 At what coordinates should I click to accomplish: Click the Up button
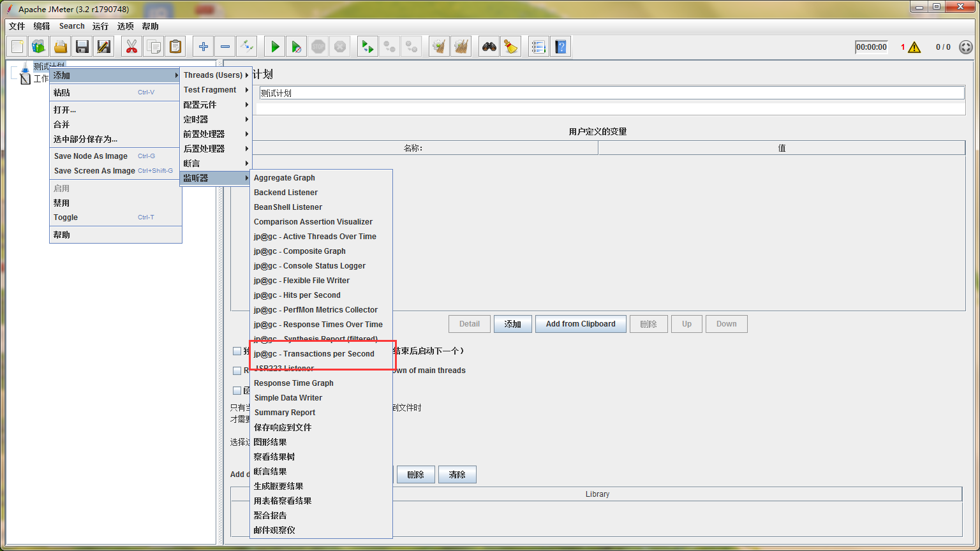pyautogui.click(x=687, y=324)
